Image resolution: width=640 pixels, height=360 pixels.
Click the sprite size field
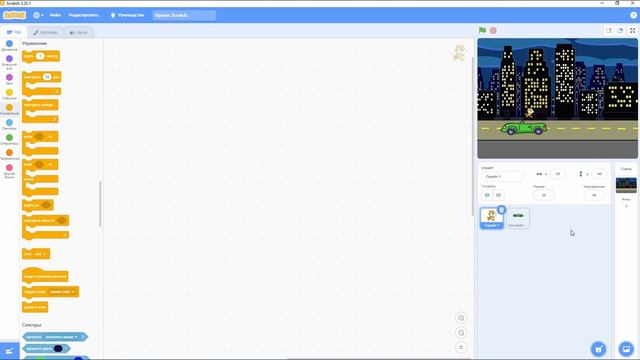pos(544,195)
